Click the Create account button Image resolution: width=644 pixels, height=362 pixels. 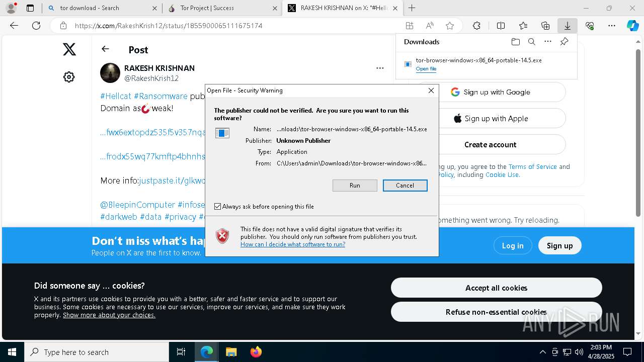[x=491, y=145]
